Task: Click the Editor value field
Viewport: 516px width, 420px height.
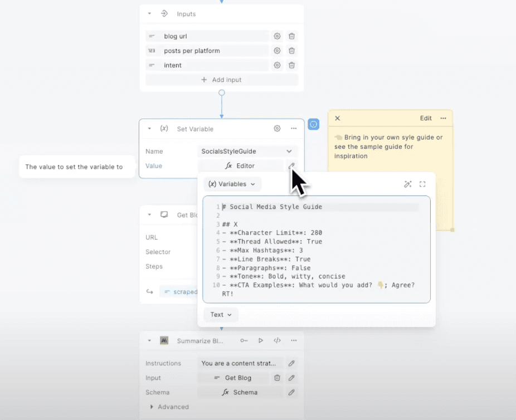Action: point(240,166)
